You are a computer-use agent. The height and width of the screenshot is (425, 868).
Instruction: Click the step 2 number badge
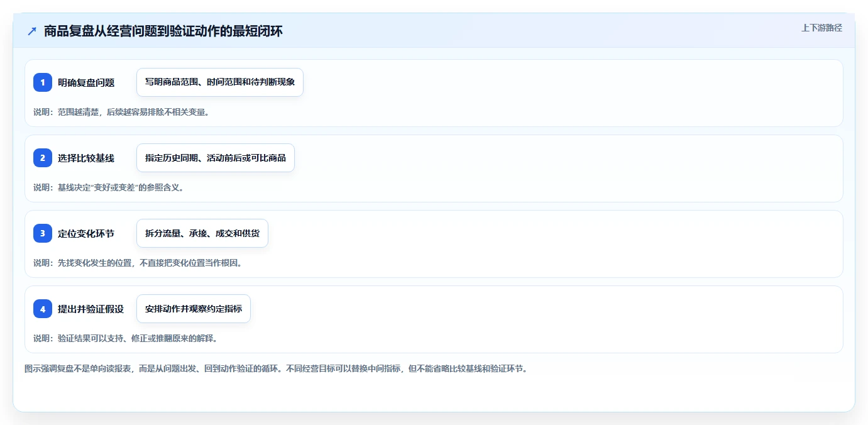43,158
